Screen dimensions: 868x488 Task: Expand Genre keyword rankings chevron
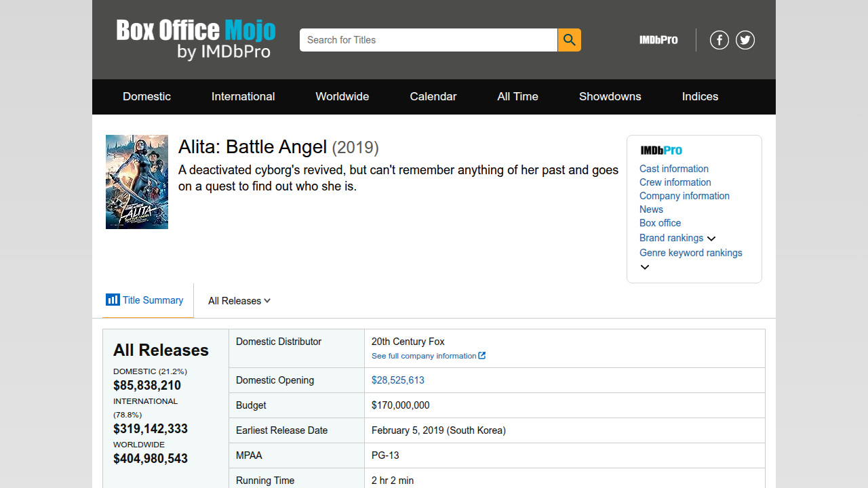[645, 267]
